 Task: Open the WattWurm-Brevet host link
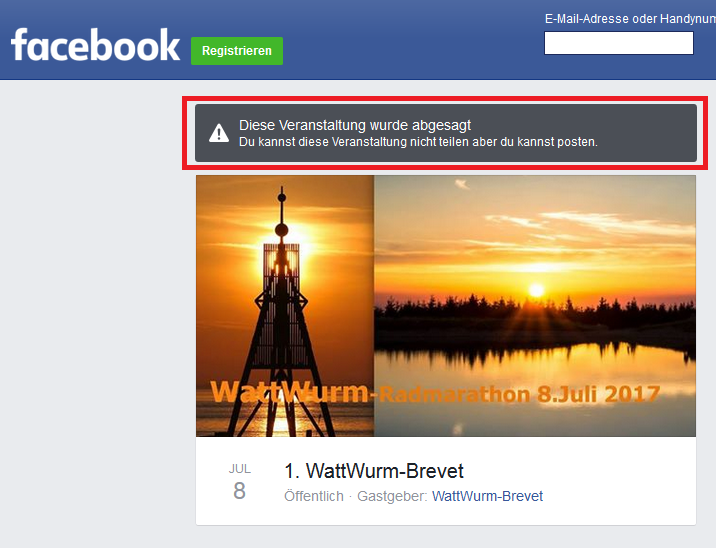click(x=487, y=496)
